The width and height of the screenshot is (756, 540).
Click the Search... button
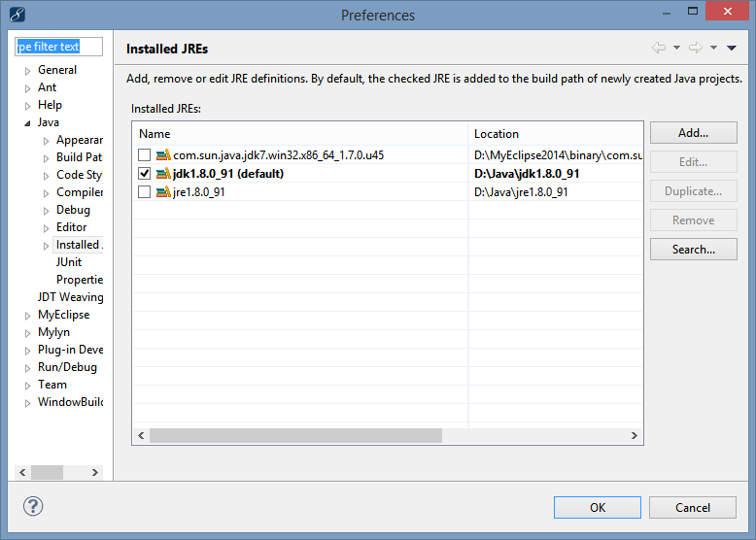coord(693,249)
